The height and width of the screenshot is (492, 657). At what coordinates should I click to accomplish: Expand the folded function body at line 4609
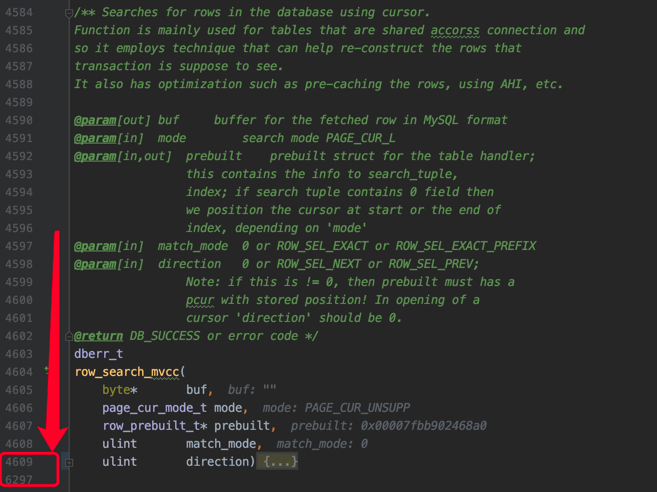click(x=69, y=462)
